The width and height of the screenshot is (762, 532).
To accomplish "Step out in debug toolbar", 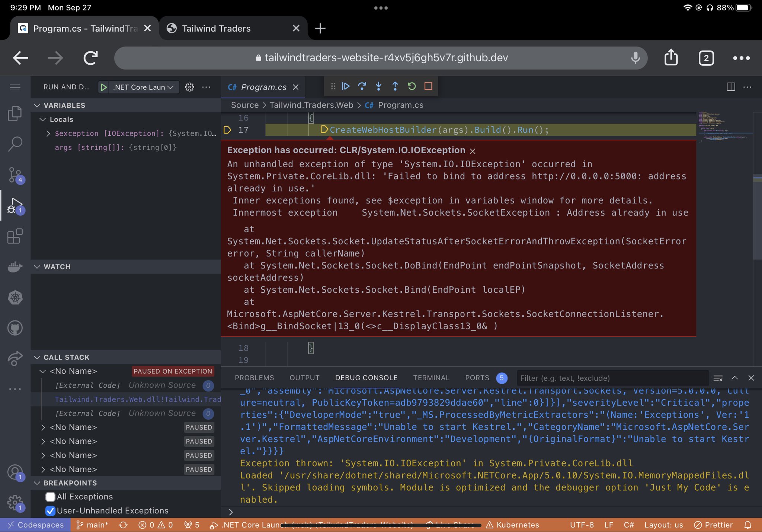I will (395, 86).
